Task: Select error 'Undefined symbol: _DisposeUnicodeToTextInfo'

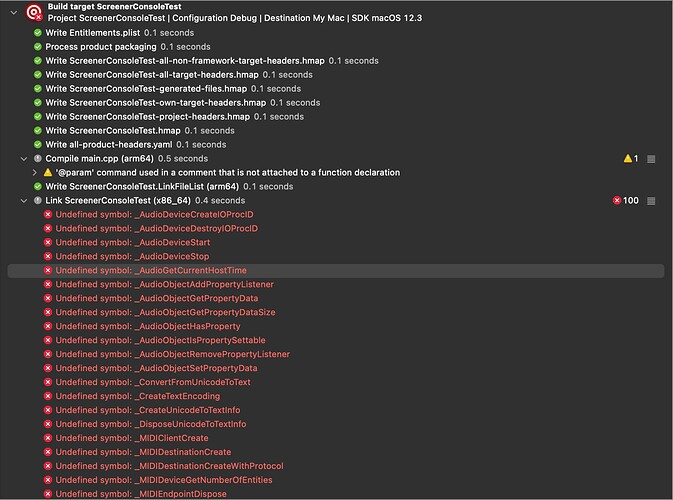Action: pos(151,424)
